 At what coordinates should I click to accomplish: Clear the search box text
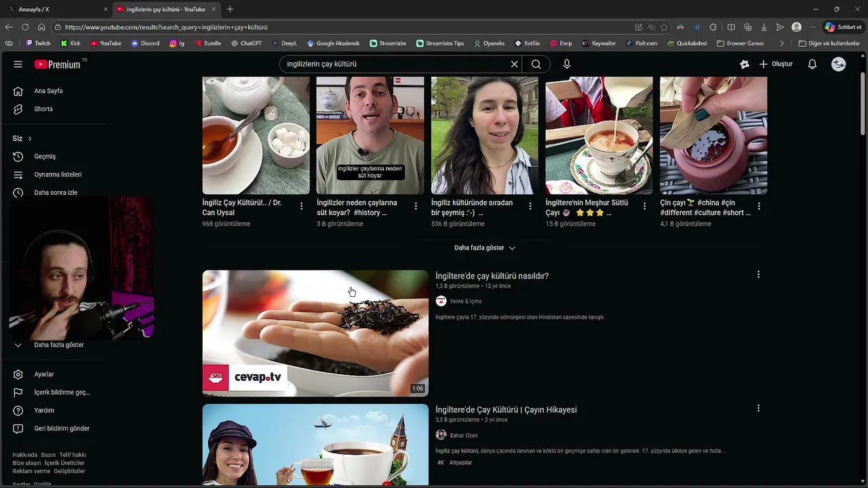pyautogui.click(x=514, y=64)
